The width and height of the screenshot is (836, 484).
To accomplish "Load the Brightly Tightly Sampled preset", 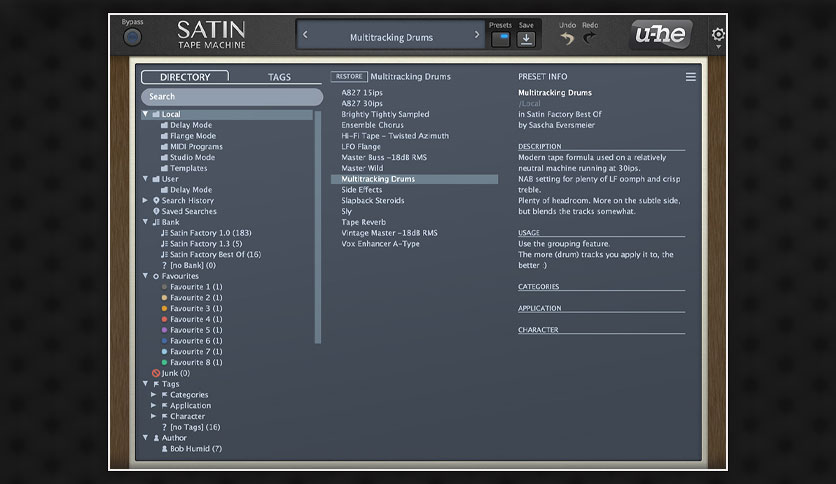I will click(x=385, y=114).
